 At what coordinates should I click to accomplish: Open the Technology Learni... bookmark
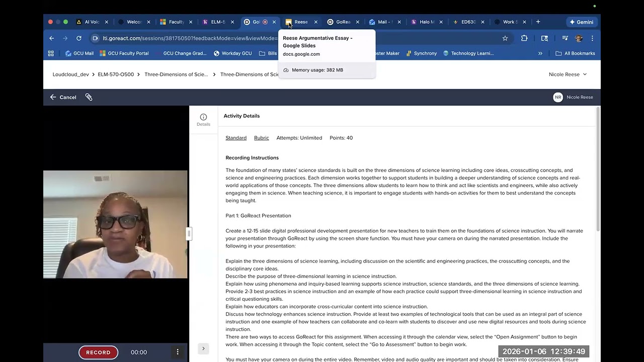pyautogui.click(x=468, y=53)
